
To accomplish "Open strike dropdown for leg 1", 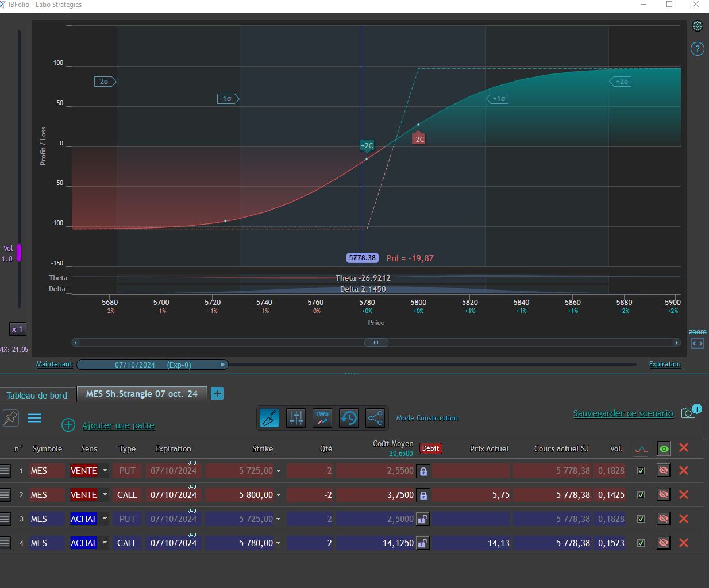I will [x=279, y=471].
